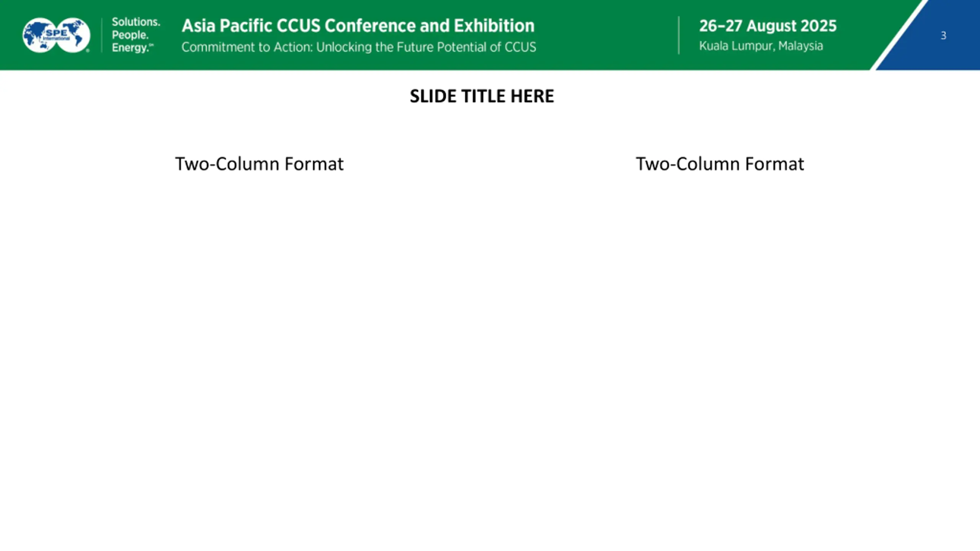Select the blue corner shape in the banner
The image size is (980, 551).
coord(934,35)
